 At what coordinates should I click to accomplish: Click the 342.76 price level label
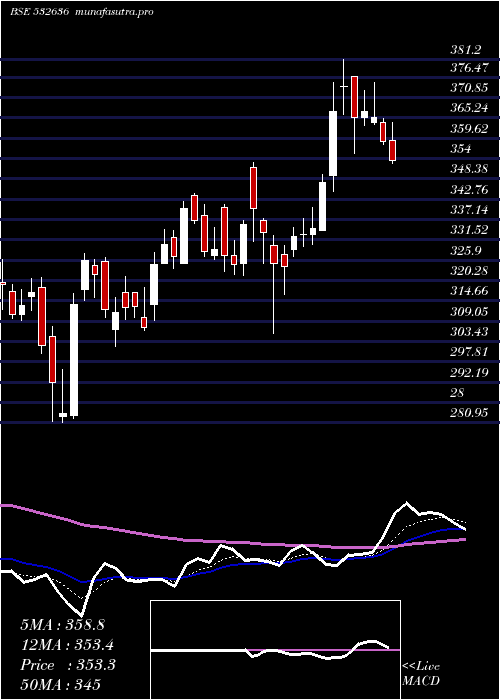click(469, 190)
